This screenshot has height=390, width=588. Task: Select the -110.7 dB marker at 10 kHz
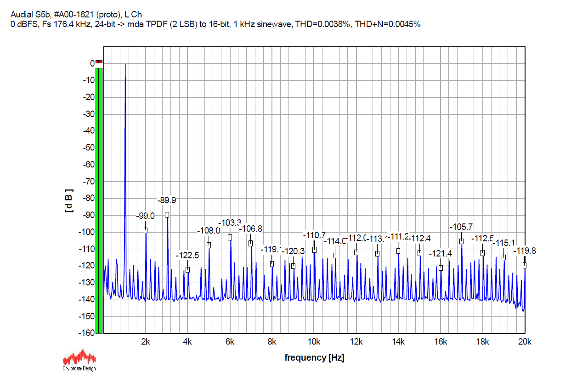pos(314,250)
